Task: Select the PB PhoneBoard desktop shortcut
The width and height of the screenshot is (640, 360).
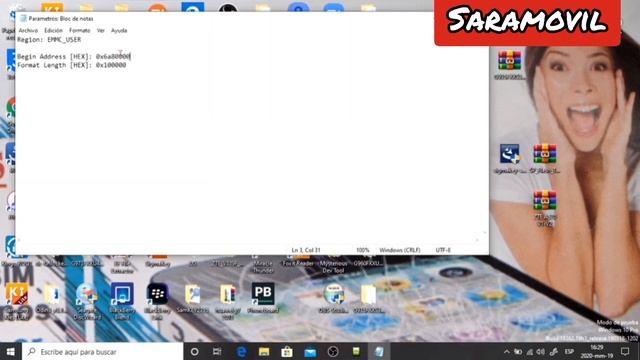Action: click(263, 298)
